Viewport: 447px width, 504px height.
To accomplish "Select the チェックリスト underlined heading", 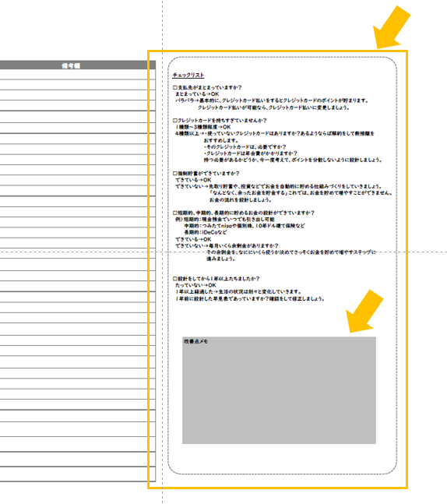I will (188, 75).
